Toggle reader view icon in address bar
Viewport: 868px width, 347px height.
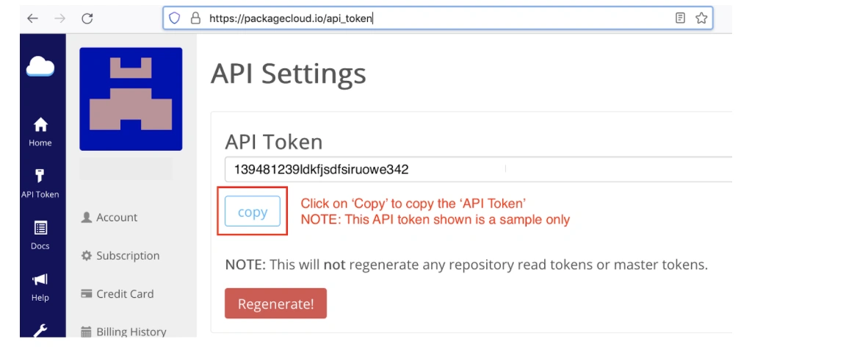(x=680, y=18)
